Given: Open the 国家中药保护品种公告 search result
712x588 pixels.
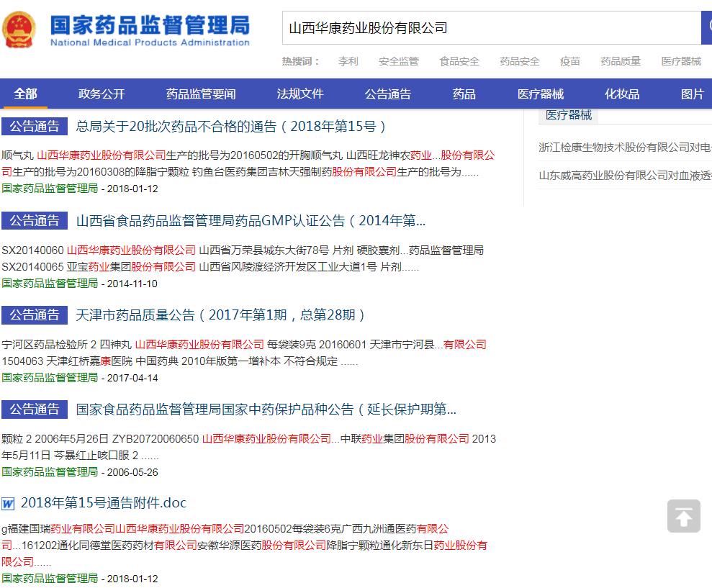Looking at the screenshot, I should [266, 410].
